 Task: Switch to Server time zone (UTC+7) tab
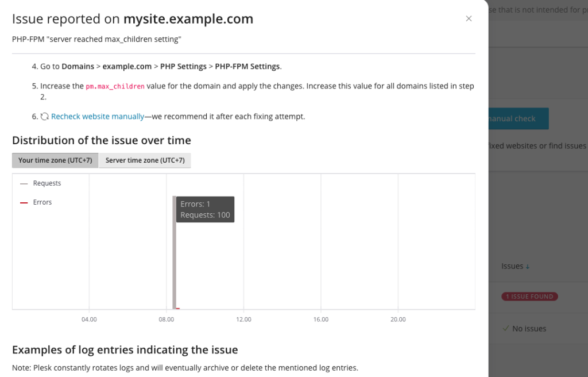click(x=145, y=160)
